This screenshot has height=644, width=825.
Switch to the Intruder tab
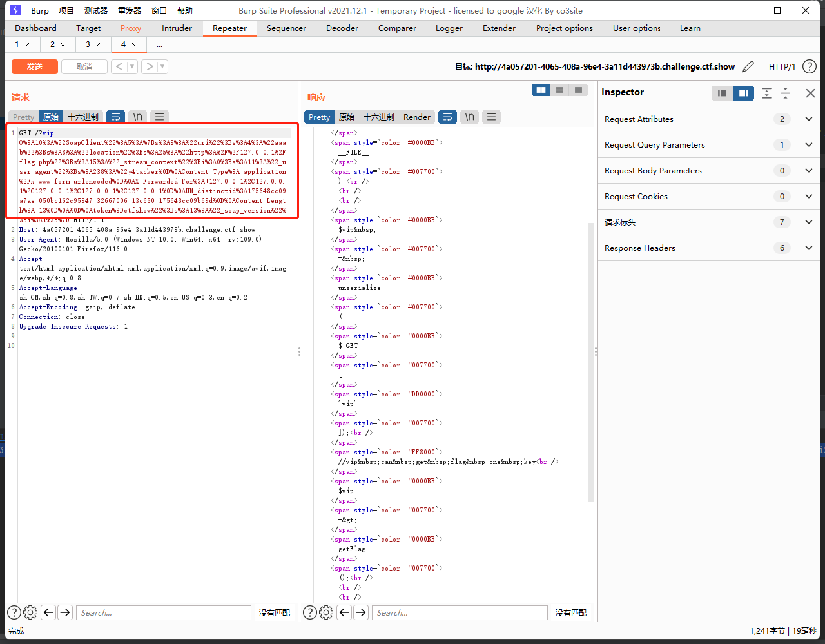[177, 28]
